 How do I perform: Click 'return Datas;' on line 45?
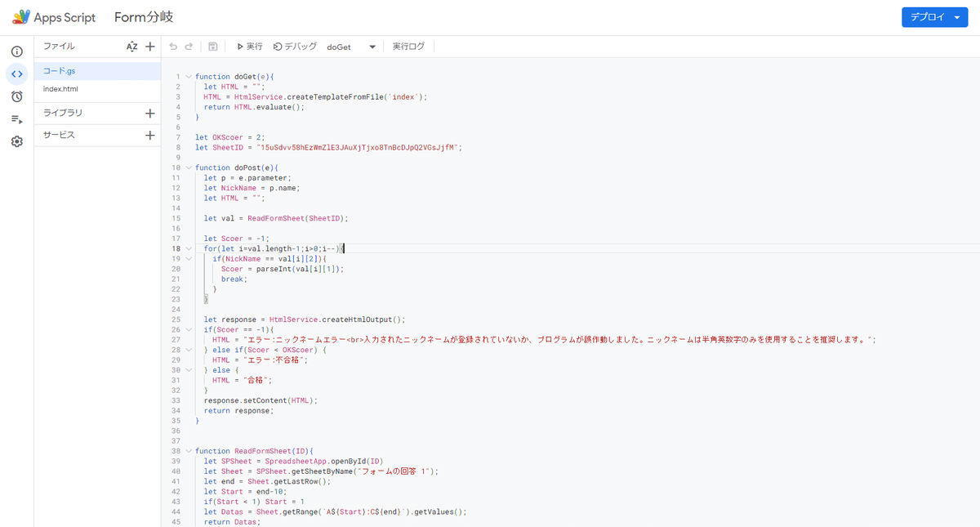coord(232,521)
